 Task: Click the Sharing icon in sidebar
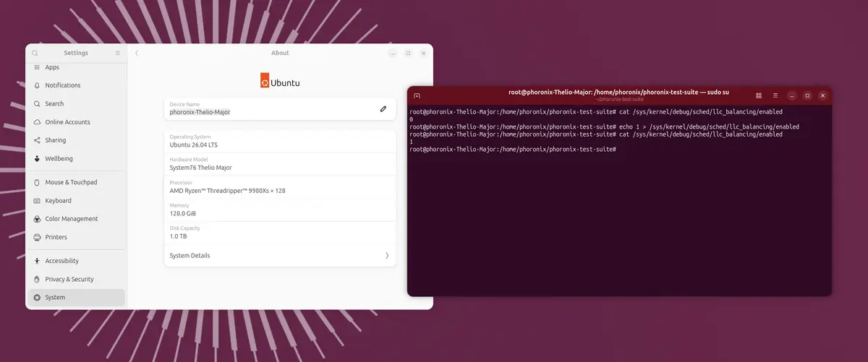tap(38, 140)
